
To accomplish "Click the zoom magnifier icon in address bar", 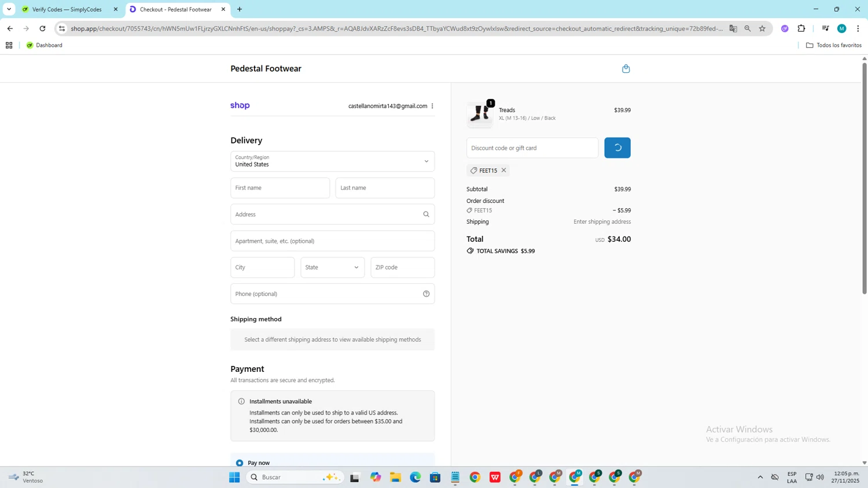I will pyautogui.click(x=748, y=28).
